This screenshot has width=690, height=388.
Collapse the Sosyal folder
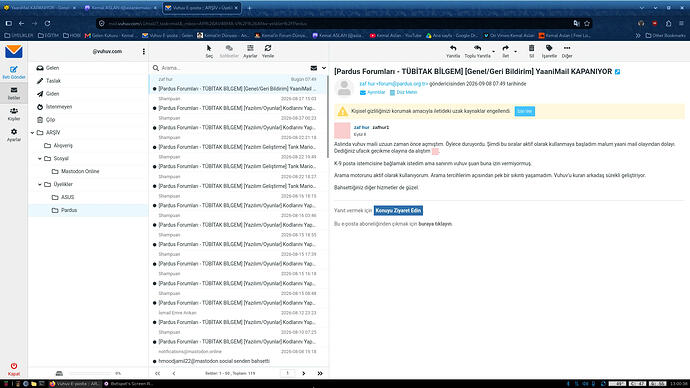(40, 158)
